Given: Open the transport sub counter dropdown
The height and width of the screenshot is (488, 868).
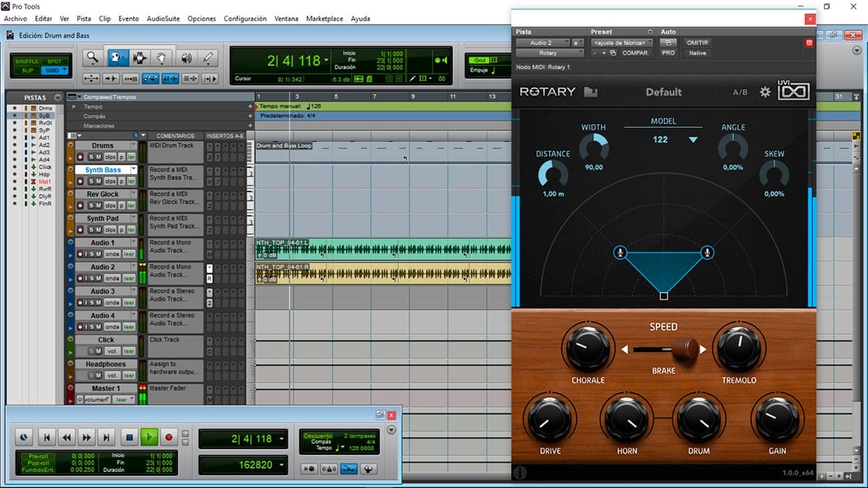Looking at the screenshot, I should (281, 465).
